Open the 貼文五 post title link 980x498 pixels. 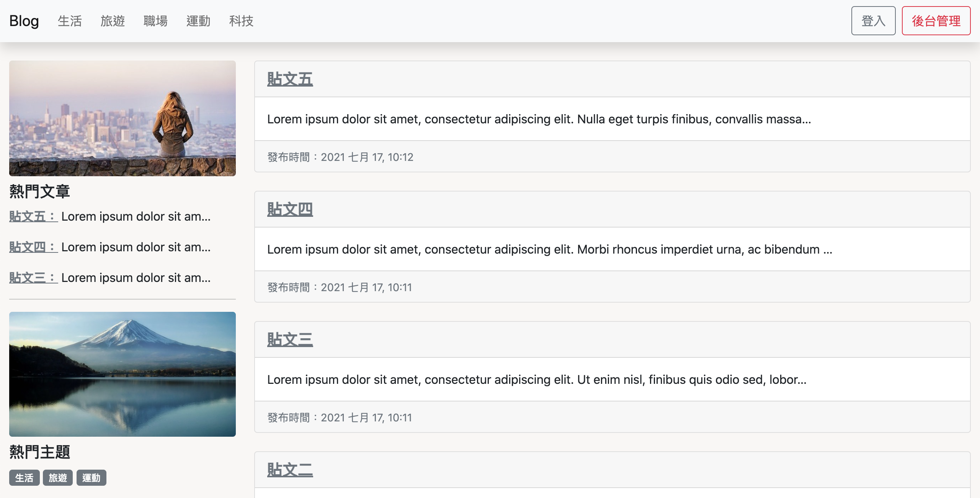point(290,79)
